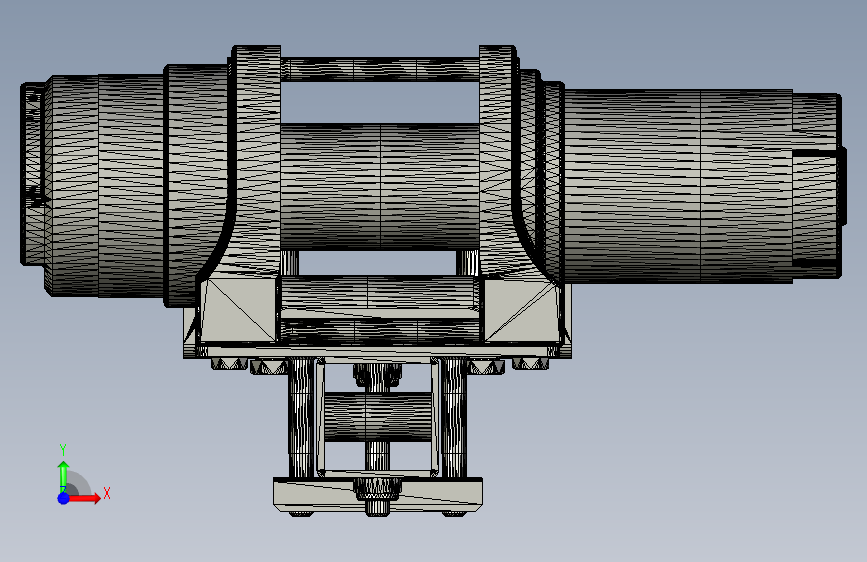Click the red X axis arrow of the triad
The image size is (867, 562).
click(83, 498)
